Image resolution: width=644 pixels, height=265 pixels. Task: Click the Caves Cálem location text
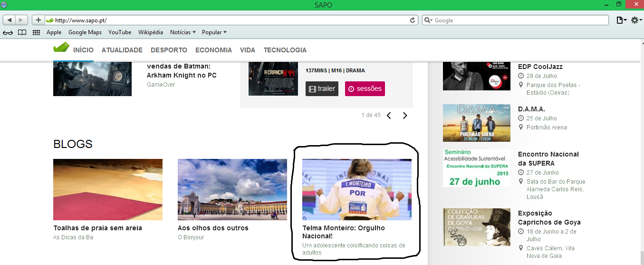click(551, 252)
